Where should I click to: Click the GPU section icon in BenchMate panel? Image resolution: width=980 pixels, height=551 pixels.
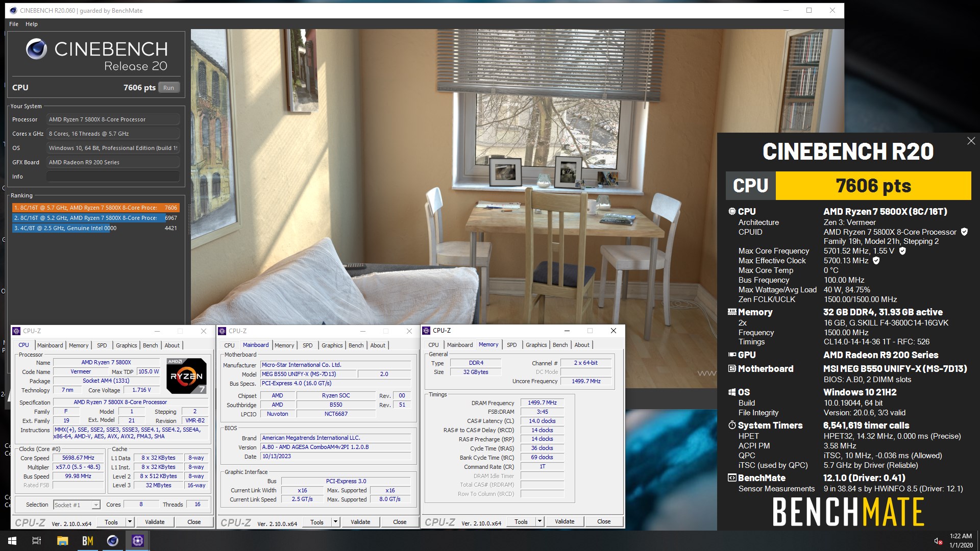coord(732,355)
